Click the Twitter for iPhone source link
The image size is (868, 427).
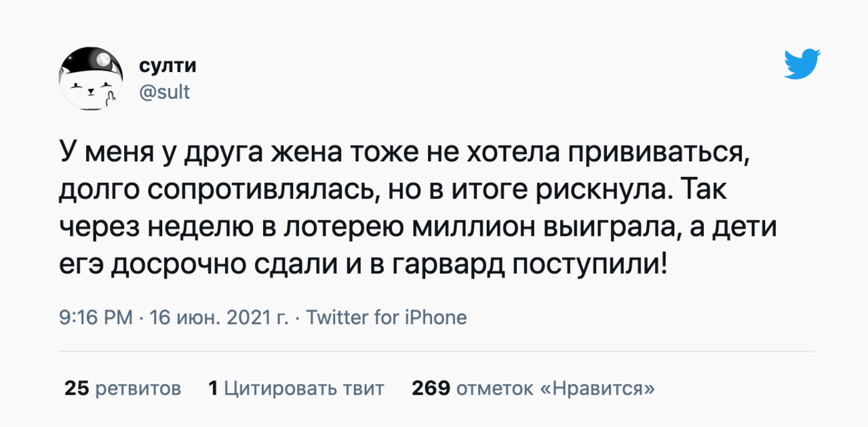(387, 317)
